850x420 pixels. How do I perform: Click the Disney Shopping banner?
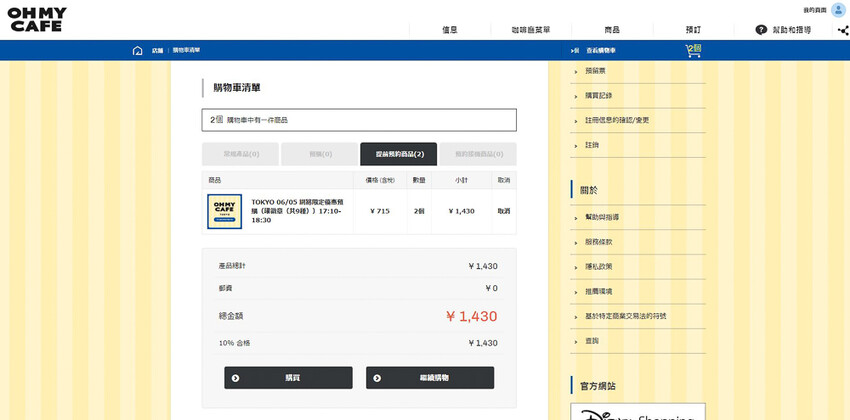coord(637,412)
